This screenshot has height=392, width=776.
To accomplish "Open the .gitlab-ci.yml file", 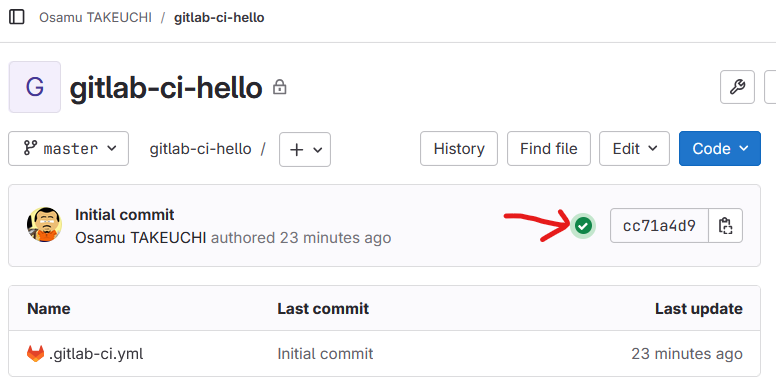I will pyautogui.click(x=96, y=354).
